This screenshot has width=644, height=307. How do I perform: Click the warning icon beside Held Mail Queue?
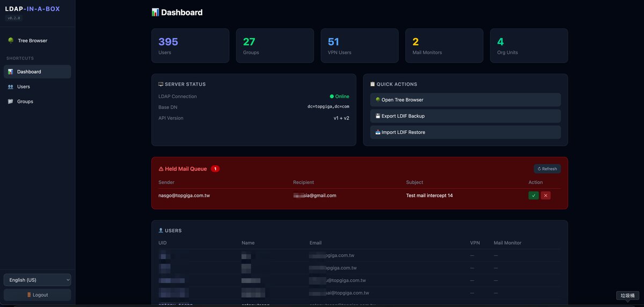pyautogui.click(x=161, y=169)
